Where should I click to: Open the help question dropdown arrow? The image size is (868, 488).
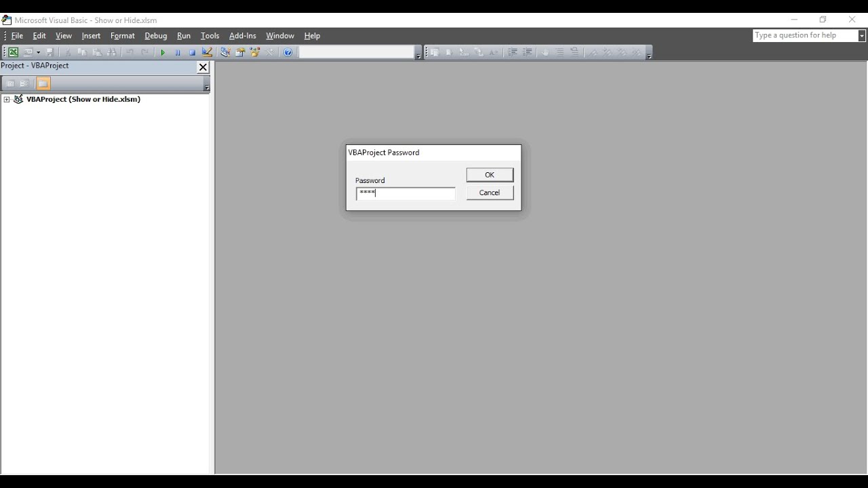pos(862,35)
